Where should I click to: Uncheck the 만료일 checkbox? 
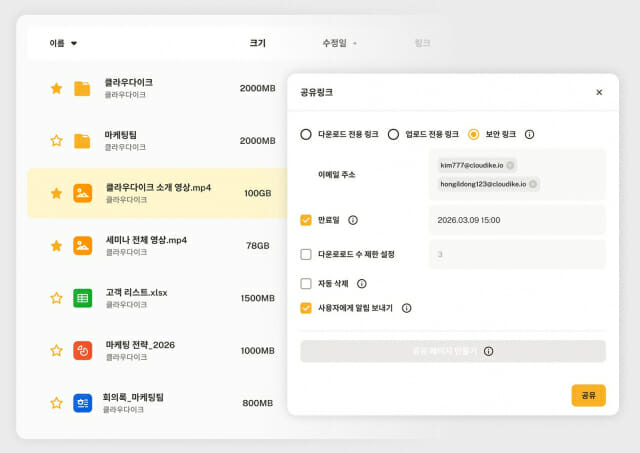(x=306, y=220)
